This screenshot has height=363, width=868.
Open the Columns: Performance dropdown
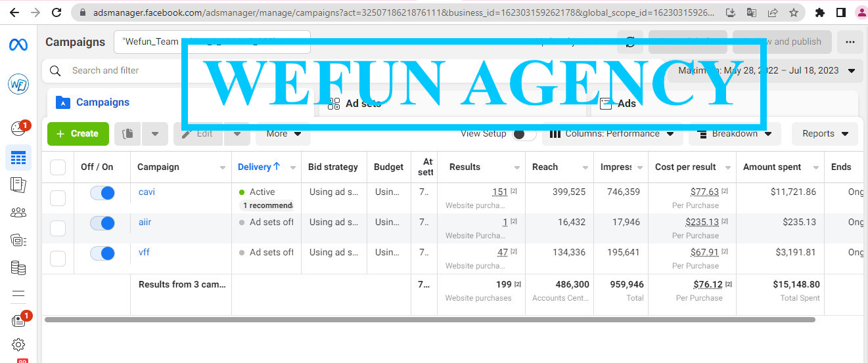[x=612, y=133]
